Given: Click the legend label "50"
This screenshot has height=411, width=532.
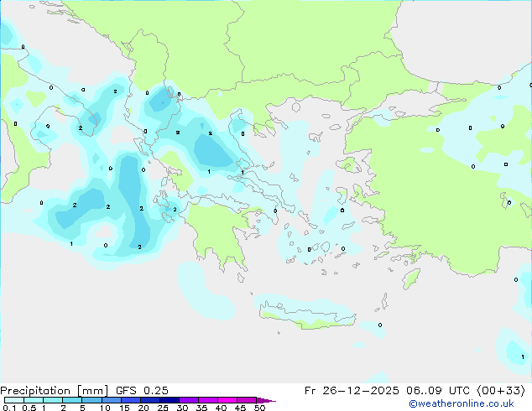Looking at the screenshot, I should click(x=259, y=408).
